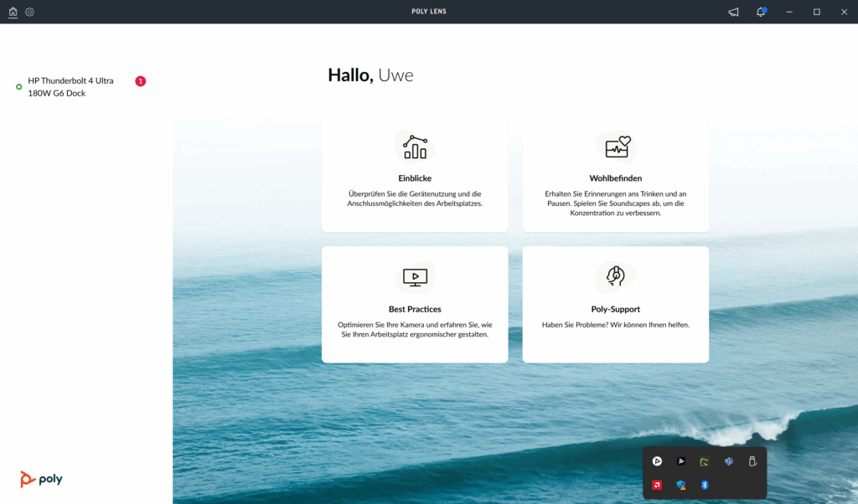Click the safely remove hardware USB tray icon
The height and width of the screenshot is (504, 858).
pos(752,461)
